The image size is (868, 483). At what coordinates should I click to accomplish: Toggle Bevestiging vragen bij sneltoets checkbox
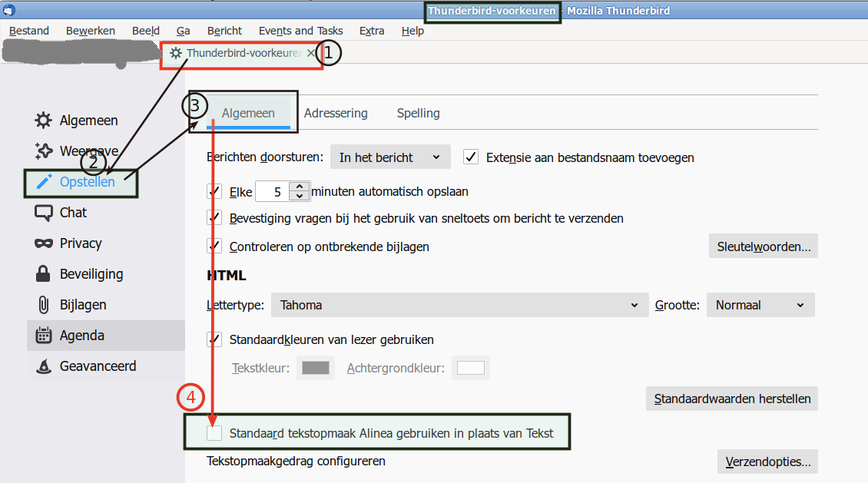click(215, 218)
